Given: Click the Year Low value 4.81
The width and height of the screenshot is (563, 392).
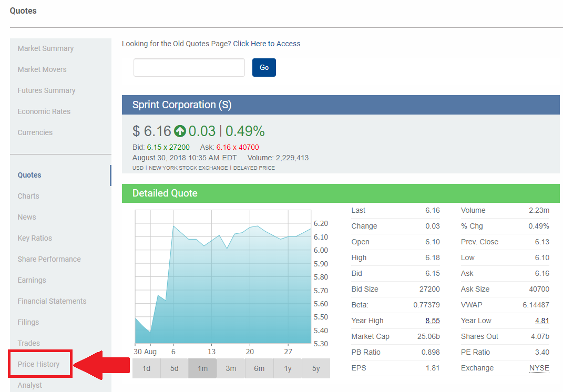Looking at the screenshot, I should (x=542, y=321).
